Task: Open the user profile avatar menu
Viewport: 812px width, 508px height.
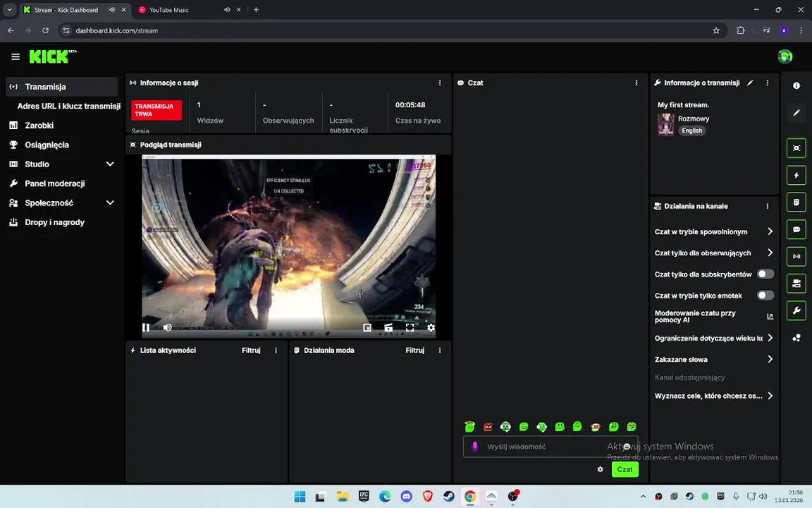Action: [x=785, y=56]
